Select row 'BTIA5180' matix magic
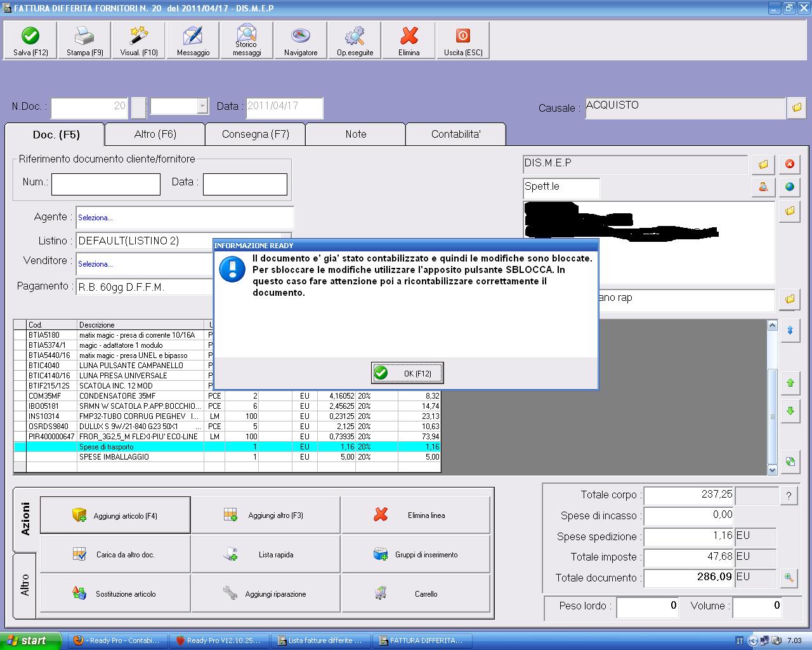This screenshot has width=812, height=650. [x=114, y=335]
